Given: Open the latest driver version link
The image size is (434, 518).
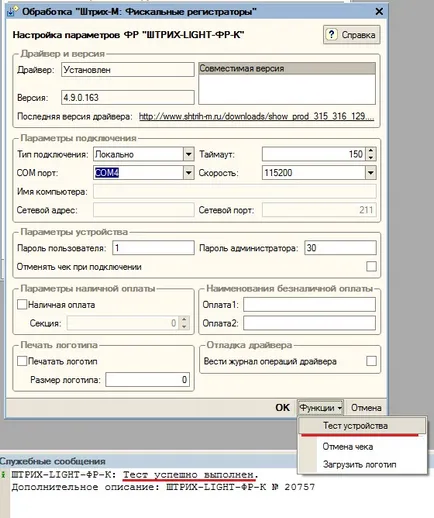Looking at the screenshot, I should (256, 116).
